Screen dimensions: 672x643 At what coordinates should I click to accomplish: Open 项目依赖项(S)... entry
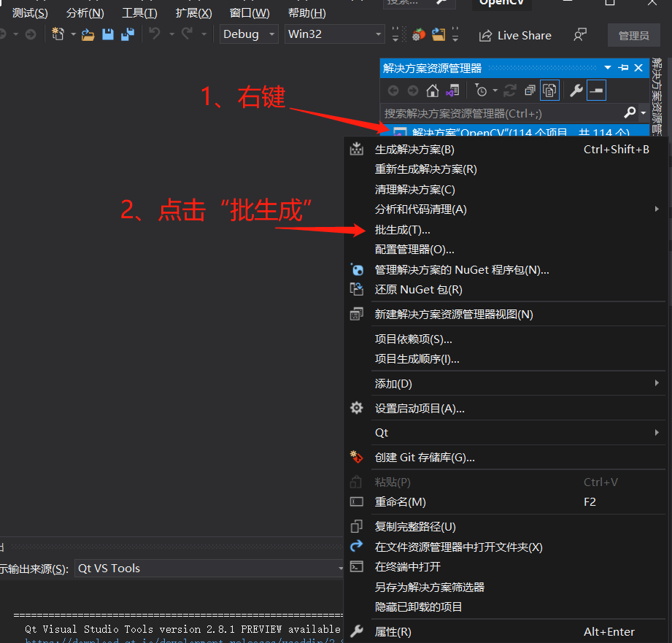(x=506, y=339)
